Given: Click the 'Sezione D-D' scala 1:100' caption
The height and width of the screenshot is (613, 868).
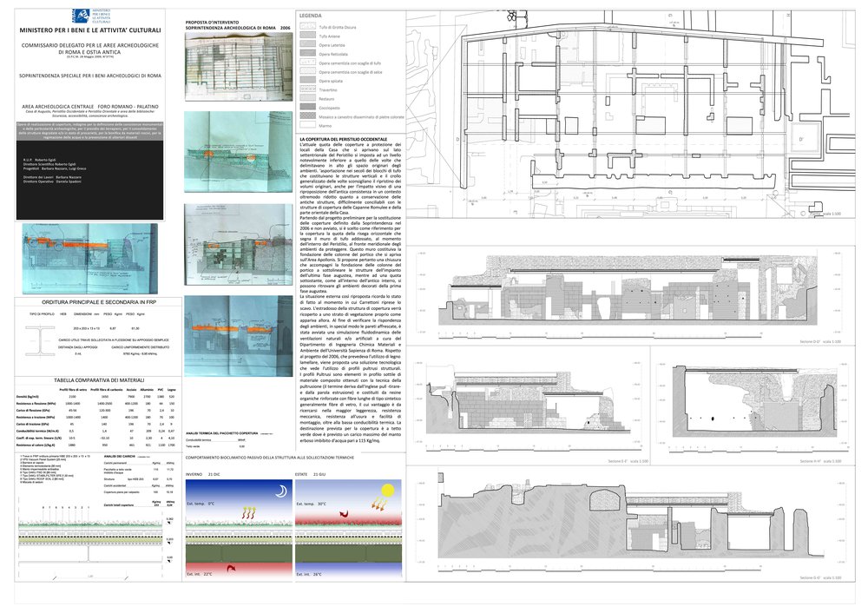Looking at the screenshot, I should pyautogui.click(x=820, y=341).
